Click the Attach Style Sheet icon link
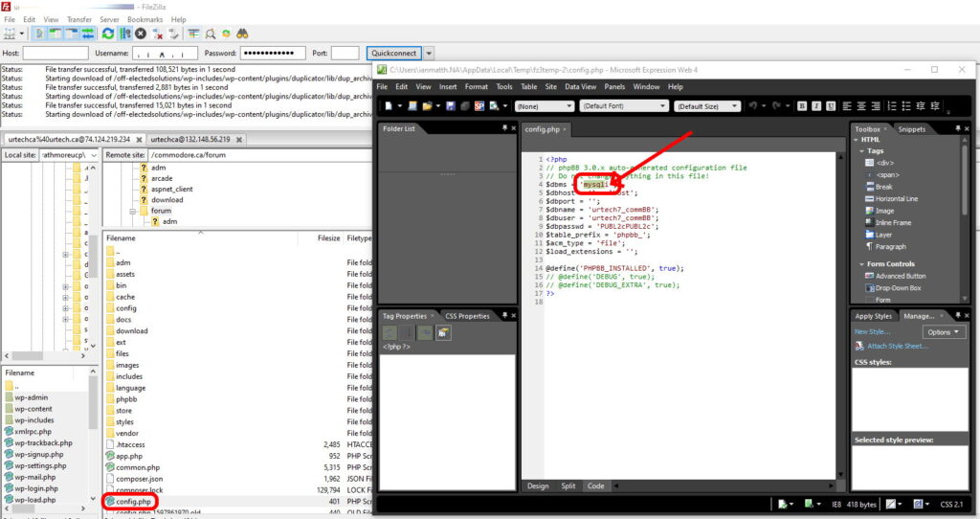This screenshot has width=980, height=519. point(859,346)
